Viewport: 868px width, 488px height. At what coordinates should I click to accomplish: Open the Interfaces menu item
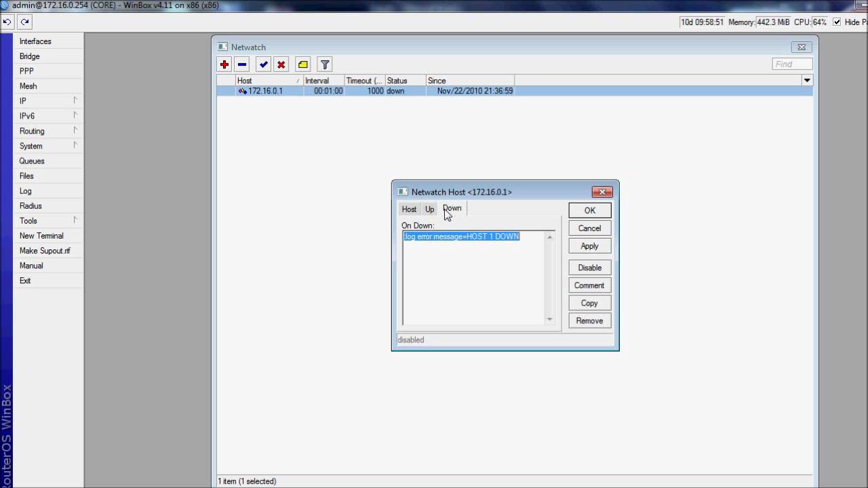click(x=49, y=41)
